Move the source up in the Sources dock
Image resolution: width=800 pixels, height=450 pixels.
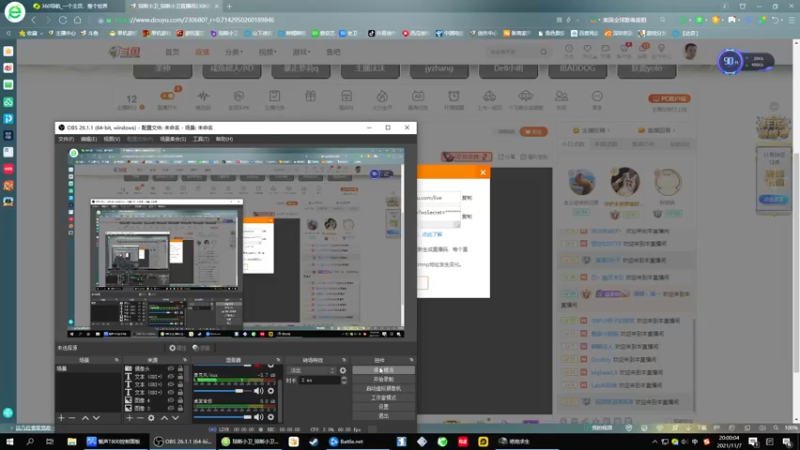tap(164, 418)
